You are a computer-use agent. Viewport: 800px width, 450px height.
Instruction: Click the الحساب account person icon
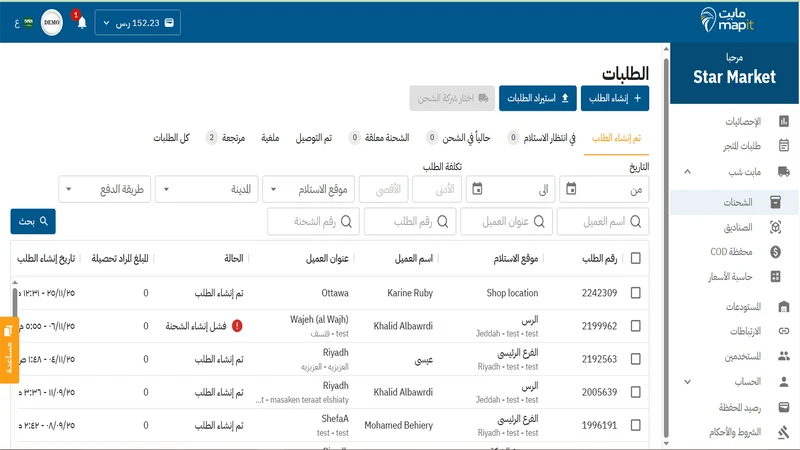point(784,382)
